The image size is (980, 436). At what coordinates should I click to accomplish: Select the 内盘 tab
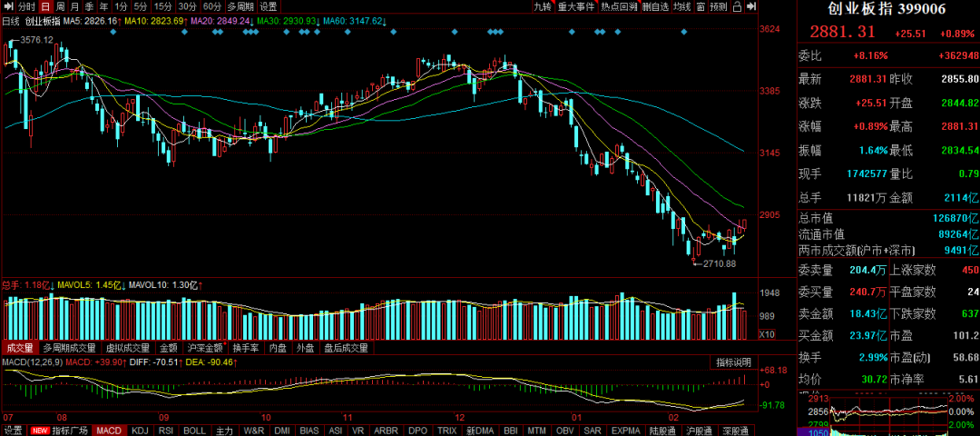[x=278, y=348]
